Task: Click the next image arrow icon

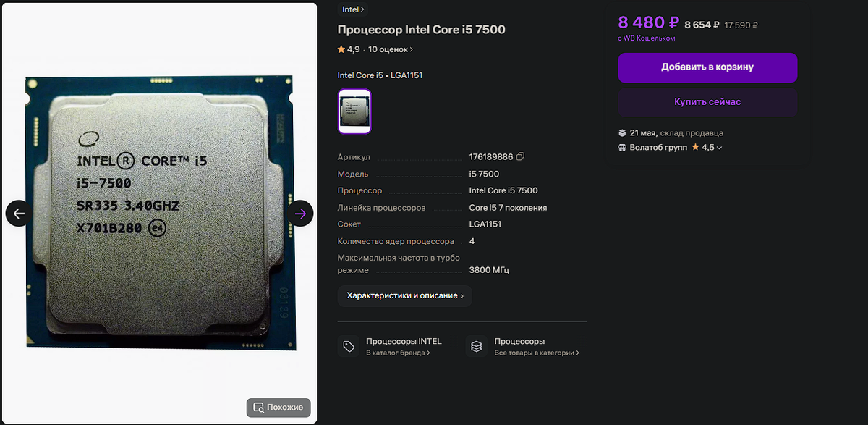Action: [x=301, y=214]
